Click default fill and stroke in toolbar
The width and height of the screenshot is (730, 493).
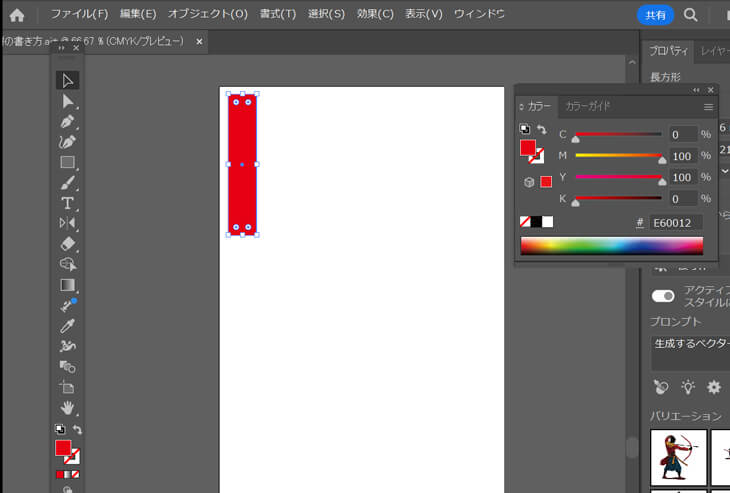click(60, 429)
